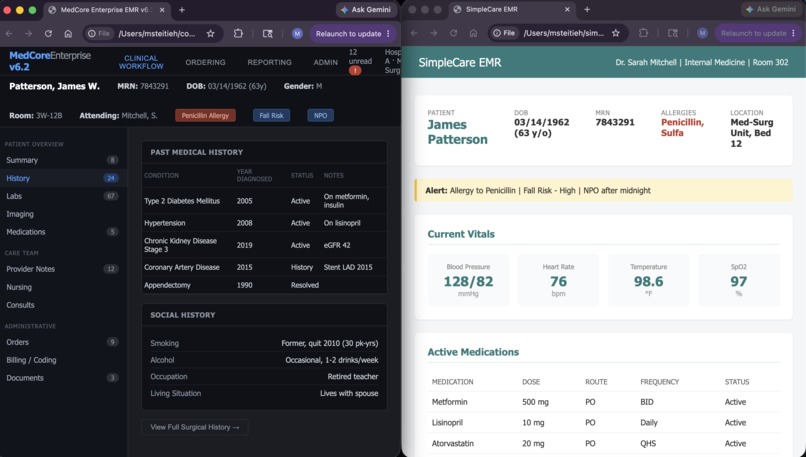
Task: Bookmark the SimpleCare page with star
Action: (616, 33)
